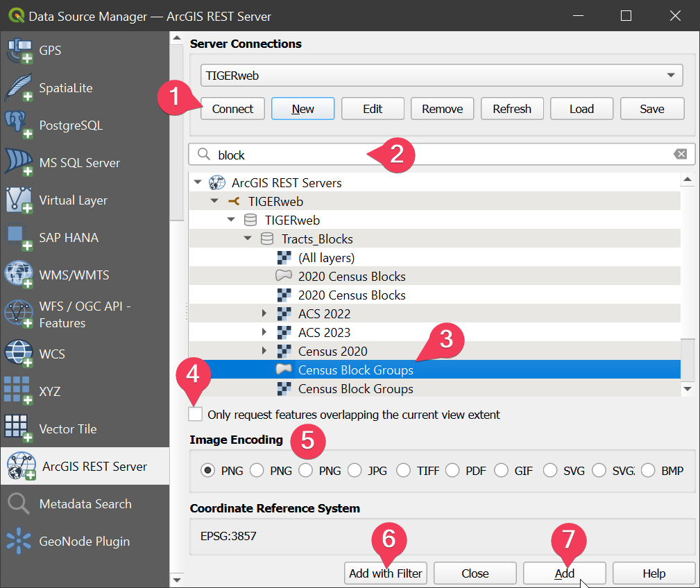Choose the TIFF image encoding radio button
The height and width of the screenshot is (588, 700).
pyautogui.click(x=403, y=471)
